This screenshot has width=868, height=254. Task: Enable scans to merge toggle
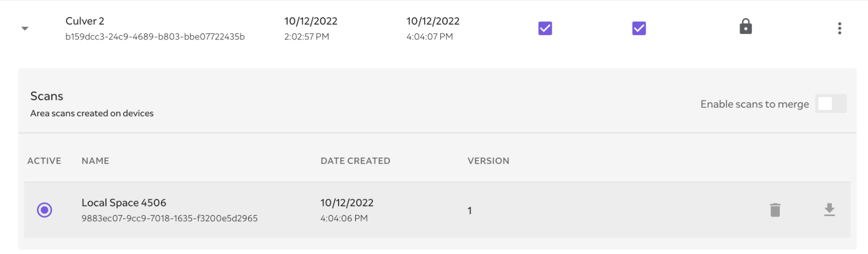click(831, 104)
